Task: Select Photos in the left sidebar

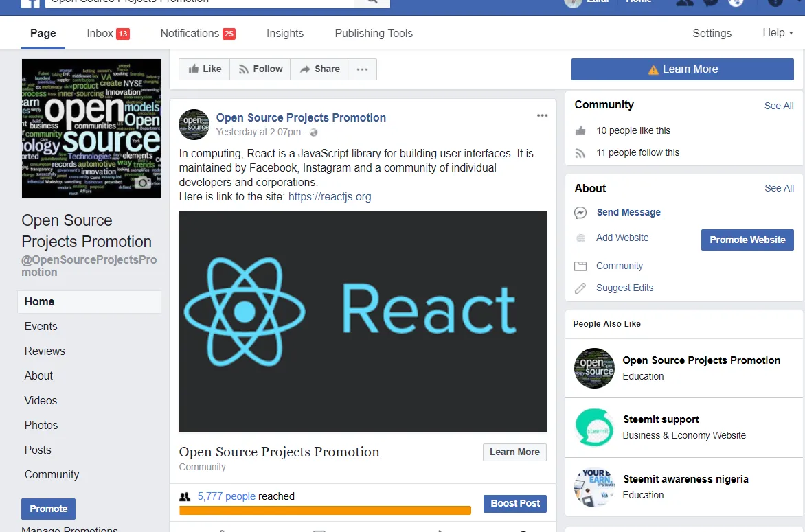Action: pos(41,425)
